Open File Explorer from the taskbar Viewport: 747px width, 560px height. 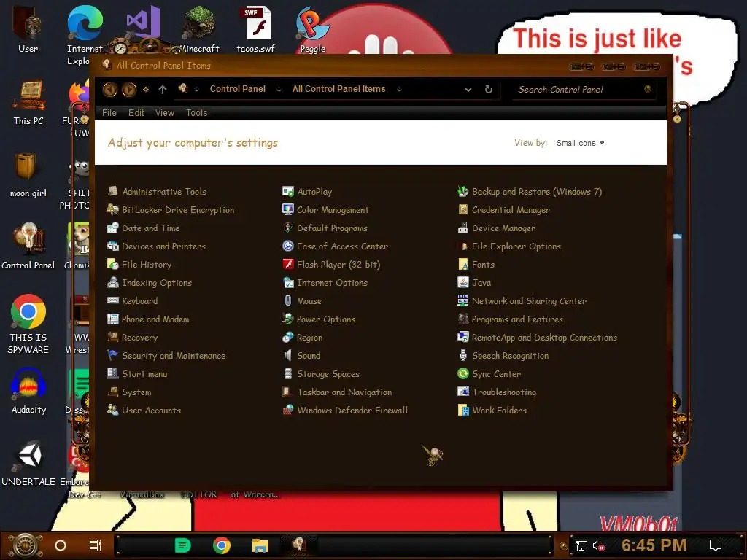[x=260, y=545]
